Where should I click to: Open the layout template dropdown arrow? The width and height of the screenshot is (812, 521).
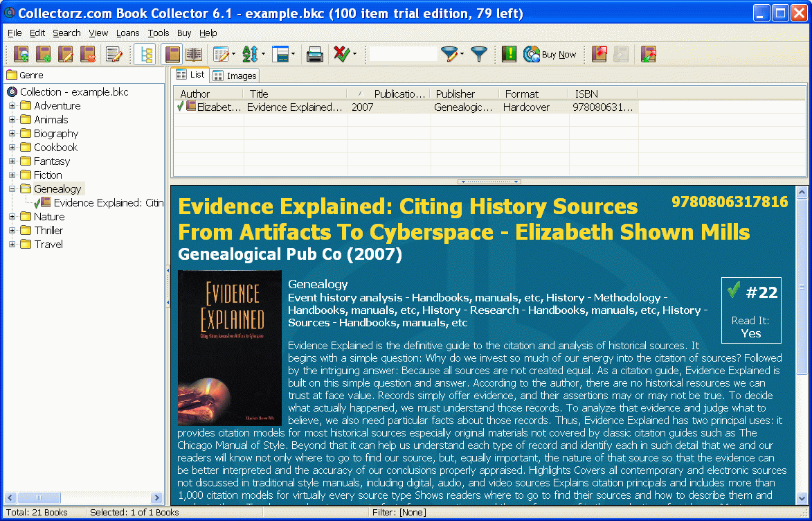tap(293, 54)
